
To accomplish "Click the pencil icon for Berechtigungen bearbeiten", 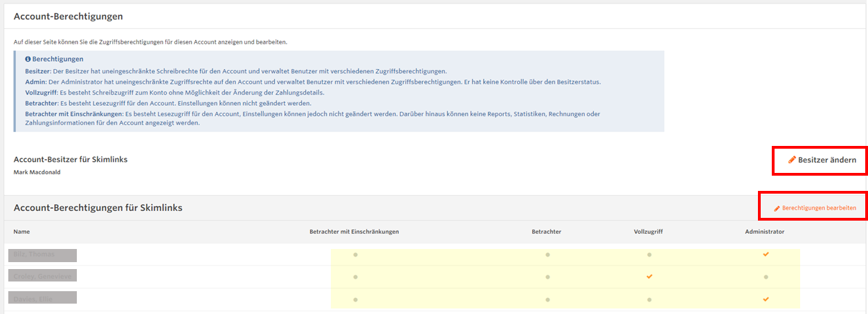I will [x=777, y=208].
